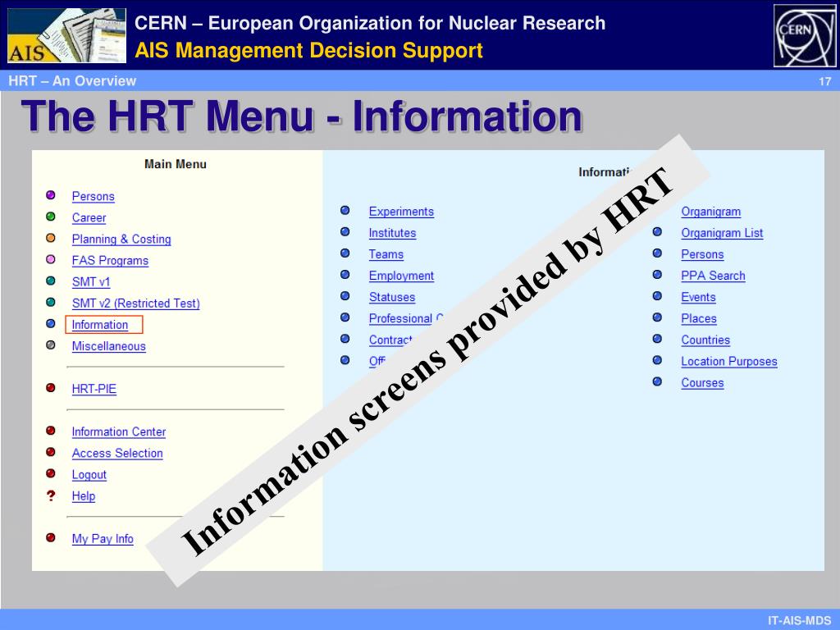Viewport: 840px width, 630px height.
Task: Click the red bullet beside My Pay Info
Action: point(51,537)
